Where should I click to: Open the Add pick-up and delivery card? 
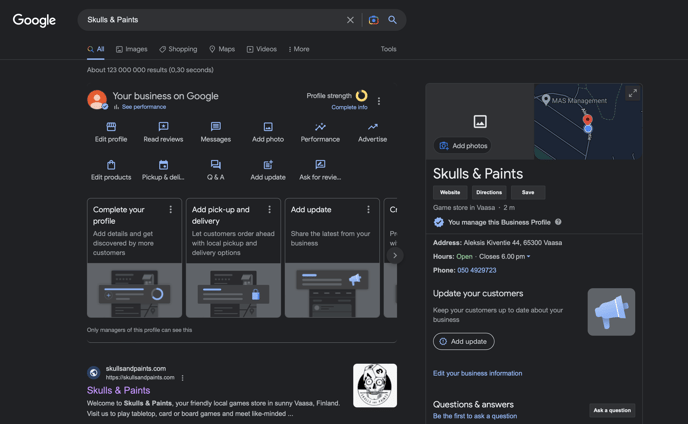click(233, 258)
